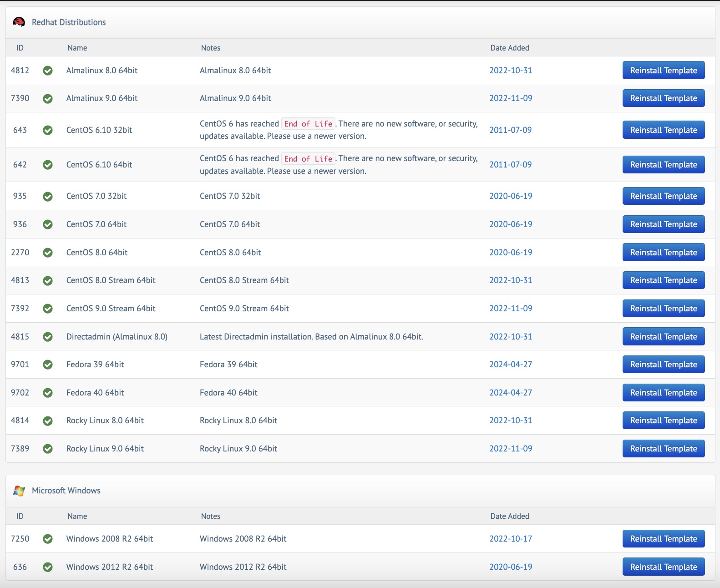Image resolution: width=720 pixels, height=588 pixels.
Task: Reinstall the CentOS 6.10 32bit template
Action: tap(664, 130)
